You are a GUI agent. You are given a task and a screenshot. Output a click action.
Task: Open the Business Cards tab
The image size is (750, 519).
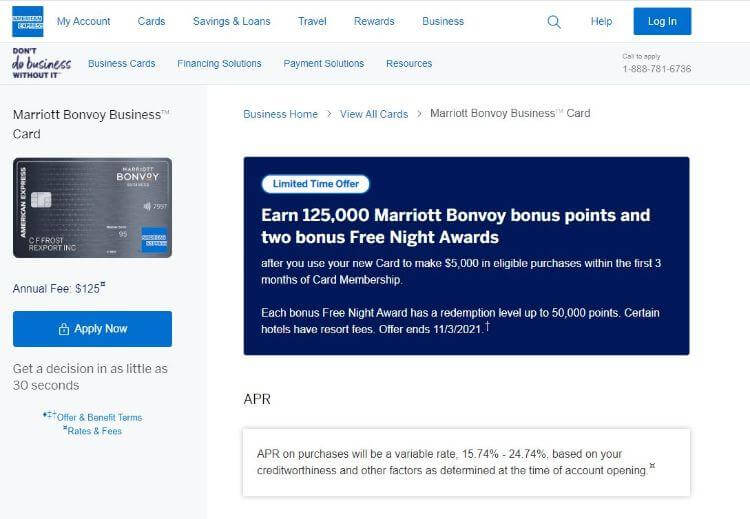(x=122, y=63)
